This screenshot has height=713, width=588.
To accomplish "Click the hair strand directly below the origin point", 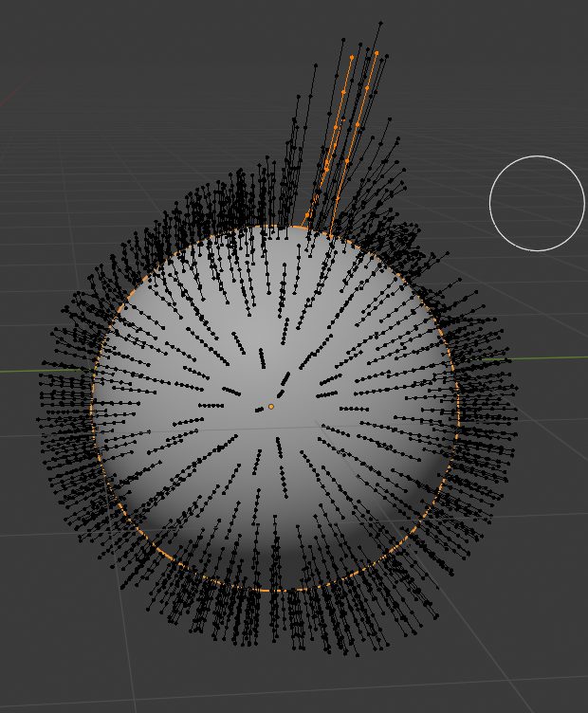I will coord(277,445).
